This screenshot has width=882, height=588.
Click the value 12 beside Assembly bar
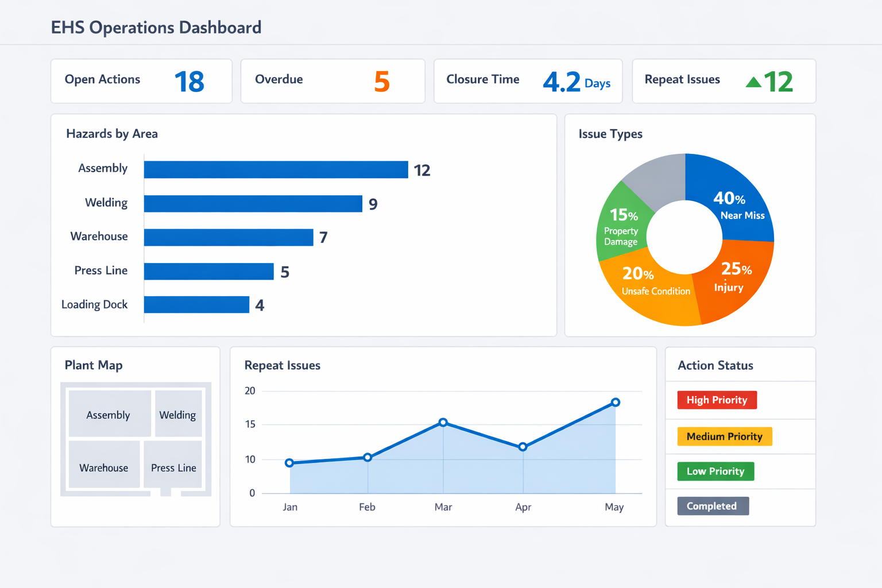coord(422,170)
